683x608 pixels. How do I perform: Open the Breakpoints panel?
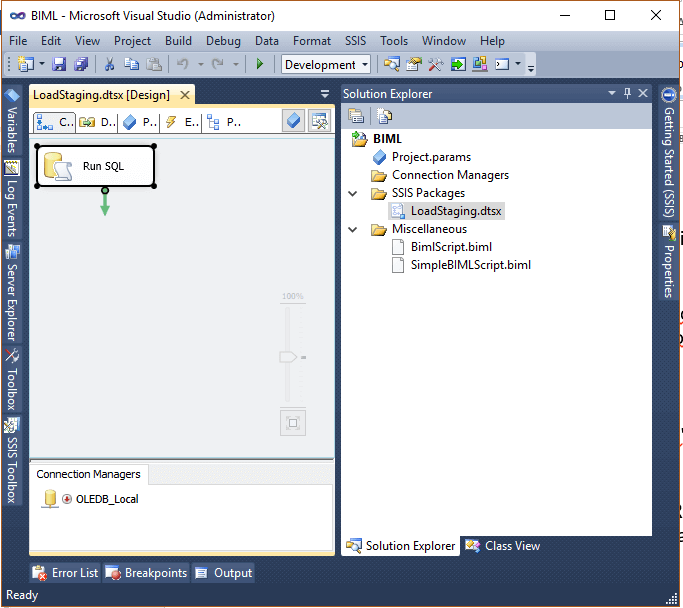[146, 573]
